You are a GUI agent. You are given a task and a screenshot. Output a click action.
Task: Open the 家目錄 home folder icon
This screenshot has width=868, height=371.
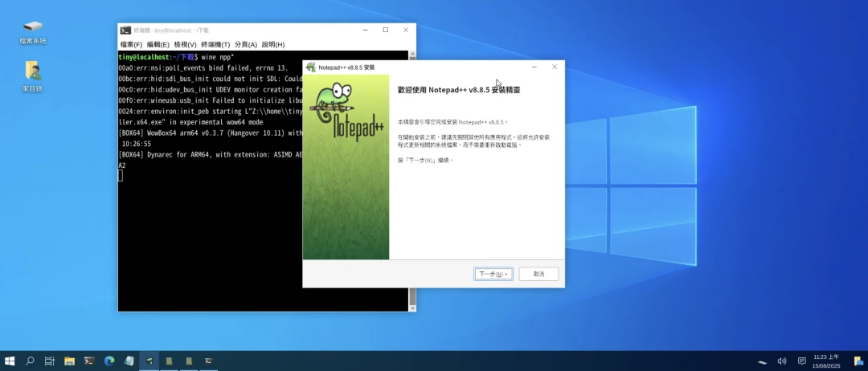[33, 75]
